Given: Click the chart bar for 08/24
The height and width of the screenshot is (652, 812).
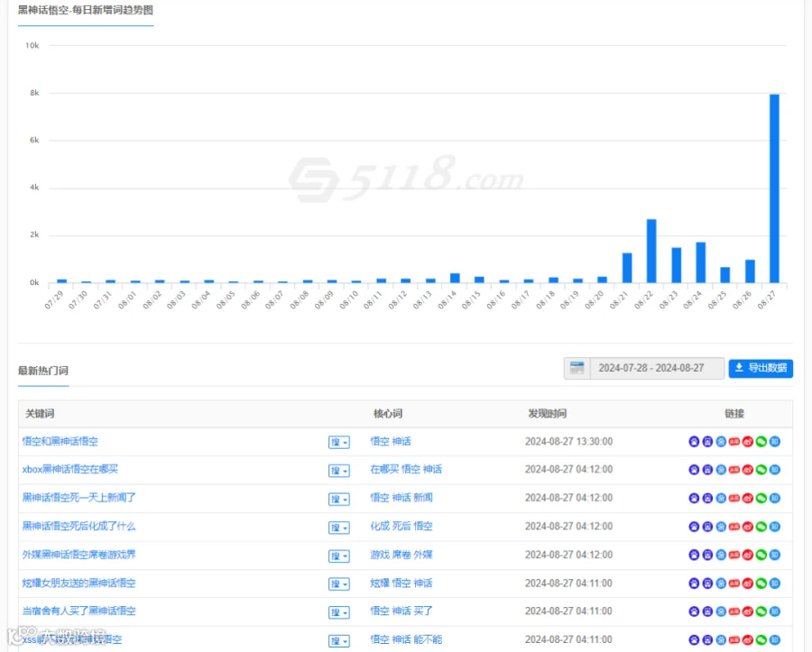Looking at the screenshot, I should coord(701,262).
